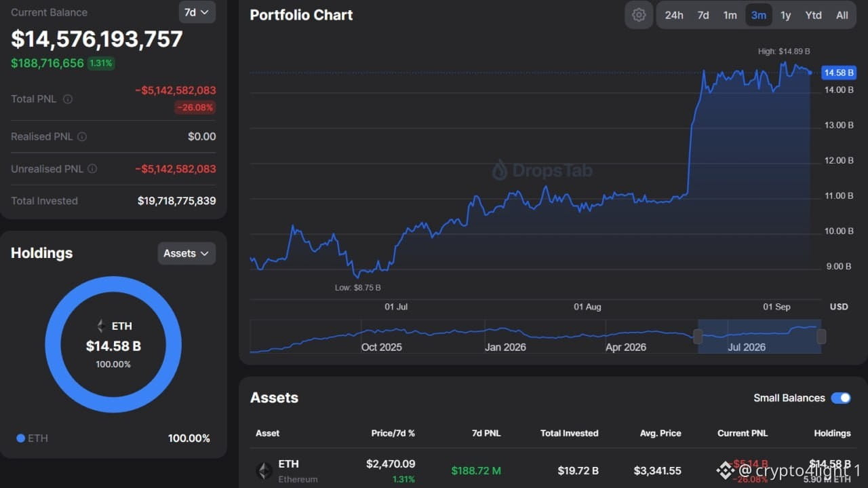Click info icon beside Realised PNL
Screen dimensions: 868x488
(82, 136)
